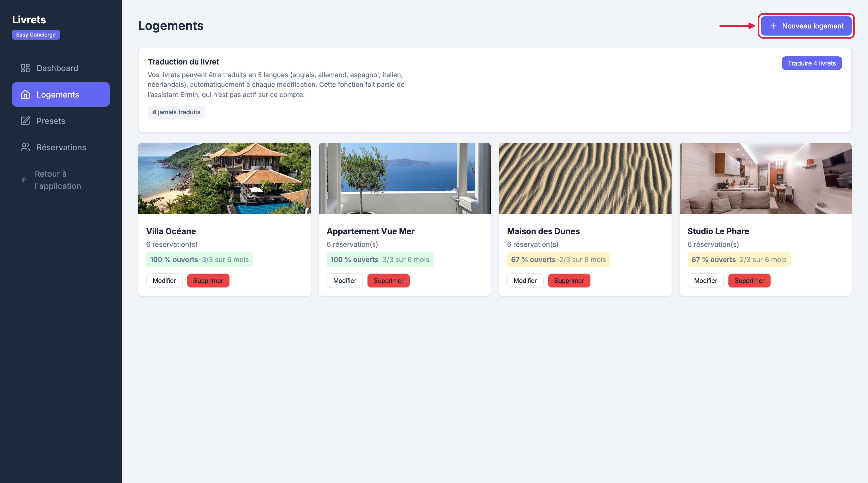Viewport: 868px width, 483px height.
Task: Modify Studio Le Phare
Action: pos(705,281)
